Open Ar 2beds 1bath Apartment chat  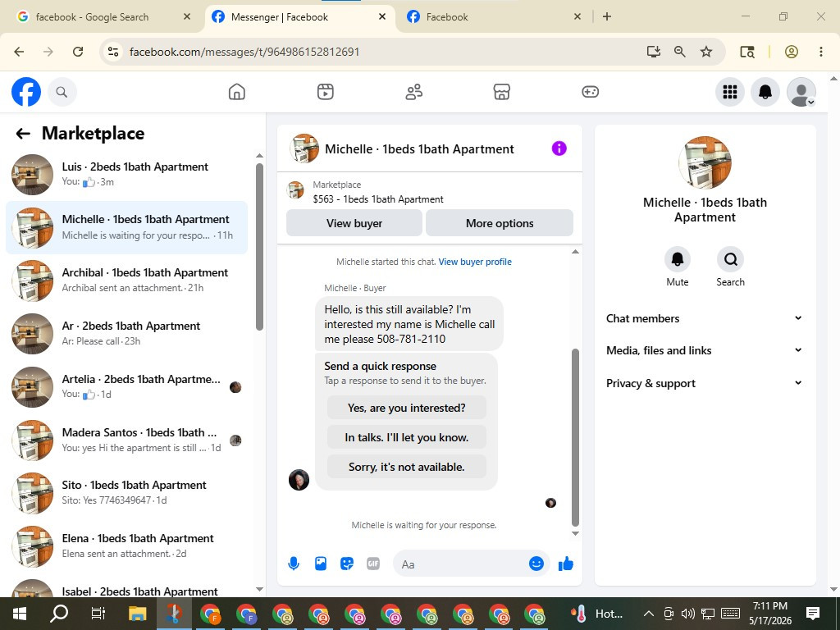[x=127, y=333]
